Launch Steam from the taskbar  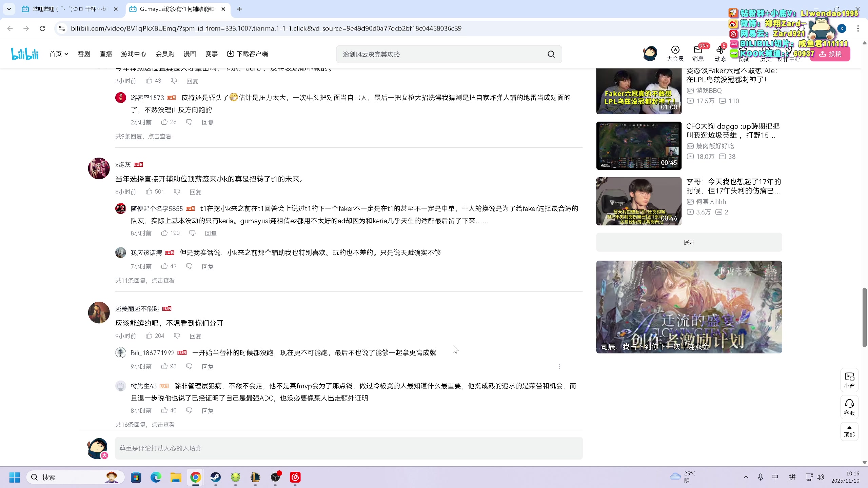click(x=215, y=477)
